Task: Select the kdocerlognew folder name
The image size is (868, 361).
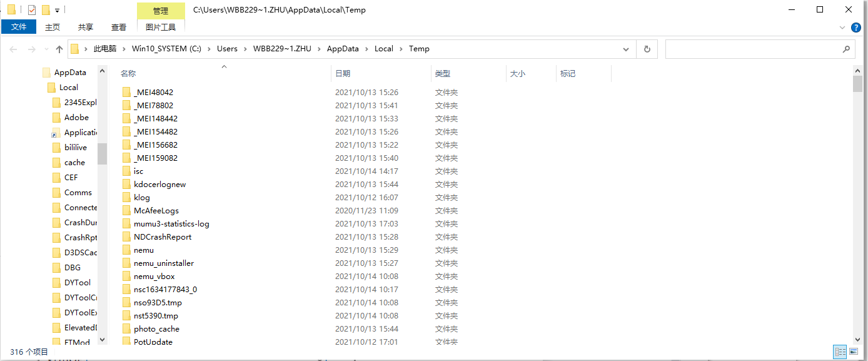Action: click(160, 185)
